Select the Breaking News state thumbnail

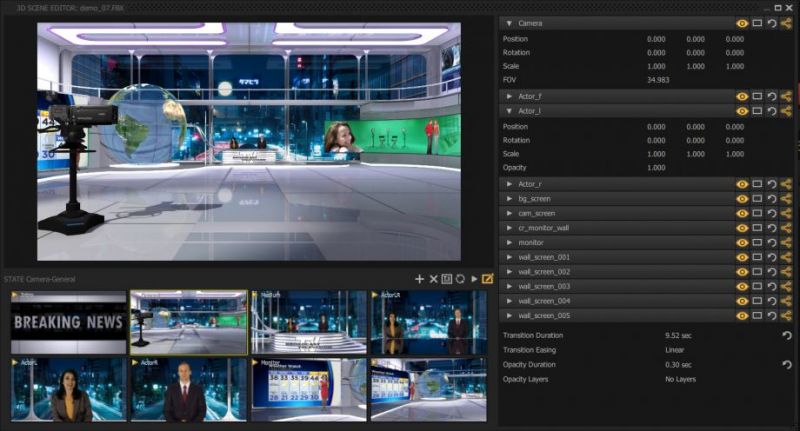pos(69,322)
